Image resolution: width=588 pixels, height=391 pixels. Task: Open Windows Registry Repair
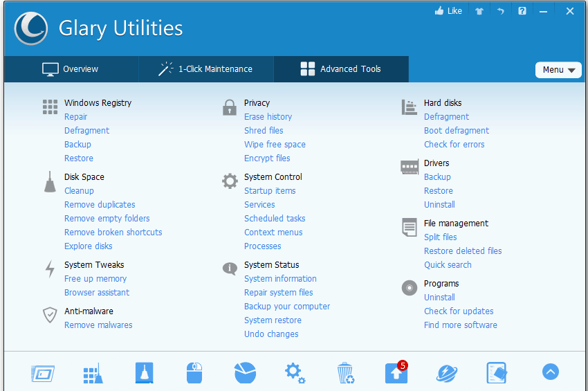tap(76, 117)
